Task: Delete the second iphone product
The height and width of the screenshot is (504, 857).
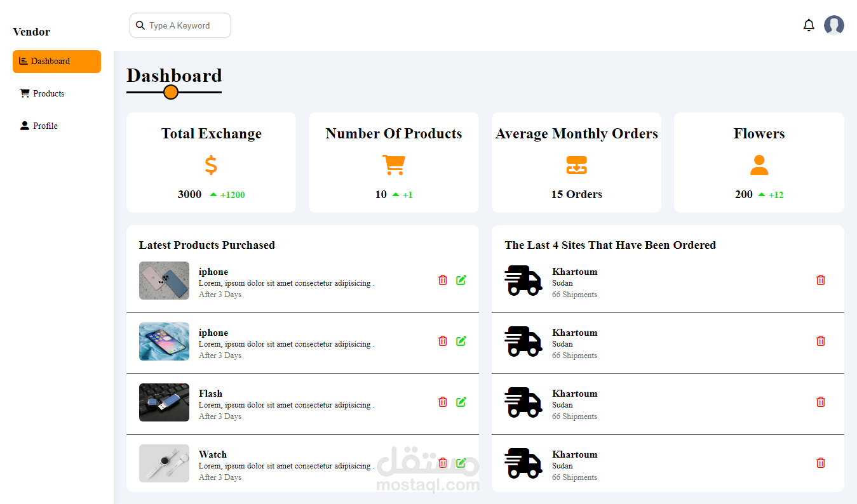Action: pyautogui.click(x=443, y=341)
